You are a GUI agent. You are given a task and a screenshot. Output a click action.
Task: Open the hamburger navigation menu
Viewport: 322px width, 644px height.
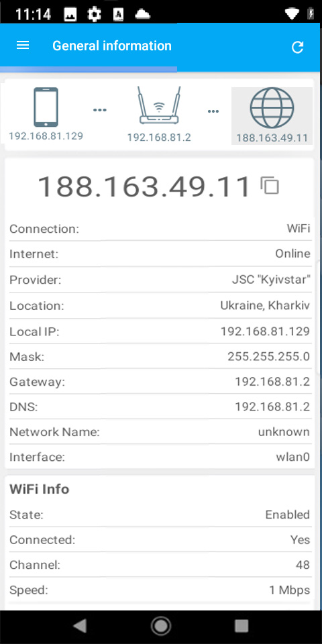23,45
